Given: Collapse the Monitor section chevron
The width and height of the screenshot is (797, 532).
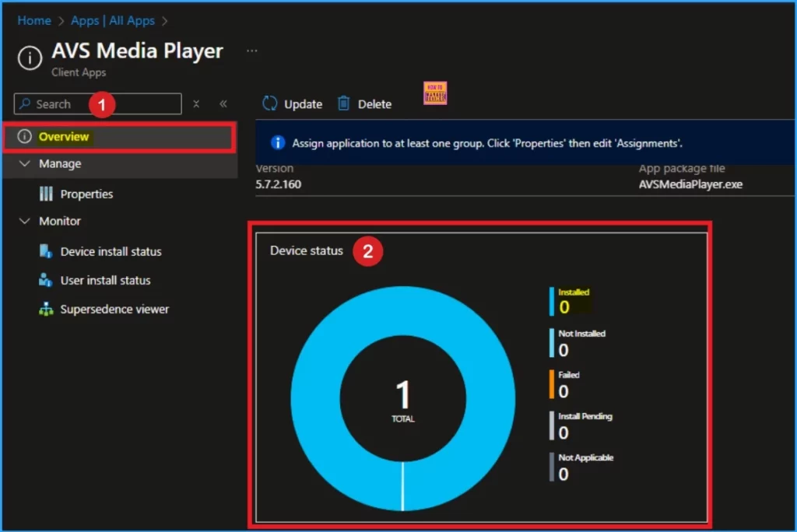Looking at the screenshot, I should [24, 221].
